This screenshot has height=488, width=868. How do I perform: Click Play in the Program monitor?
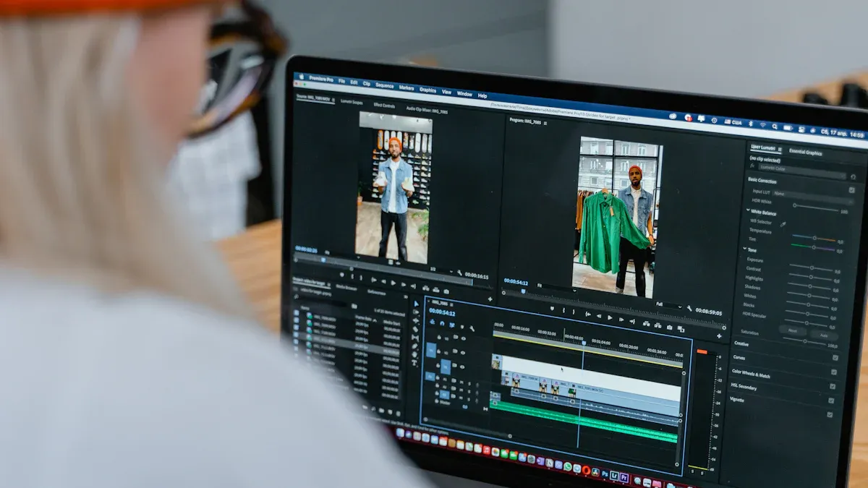point(610,317)
